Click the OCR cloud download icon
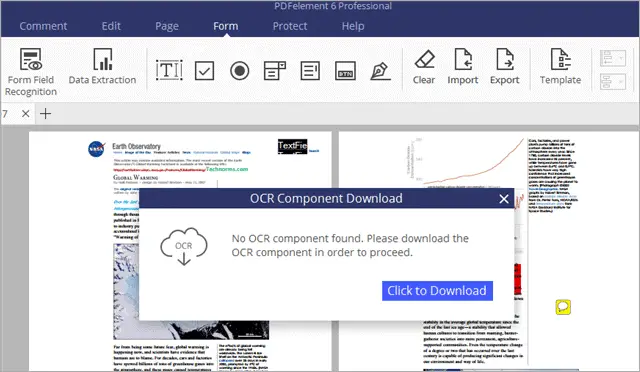 pyautogui.click(x=184, y=247)
